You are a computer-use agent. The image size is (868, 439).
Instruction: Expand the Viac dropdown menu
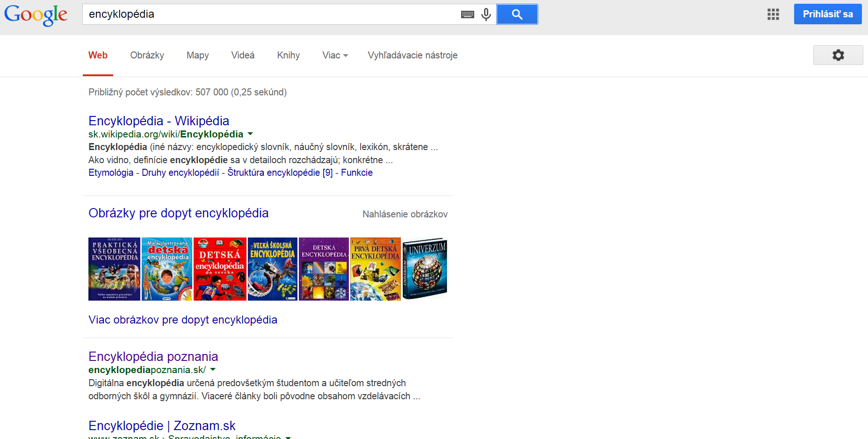(335, 55)
